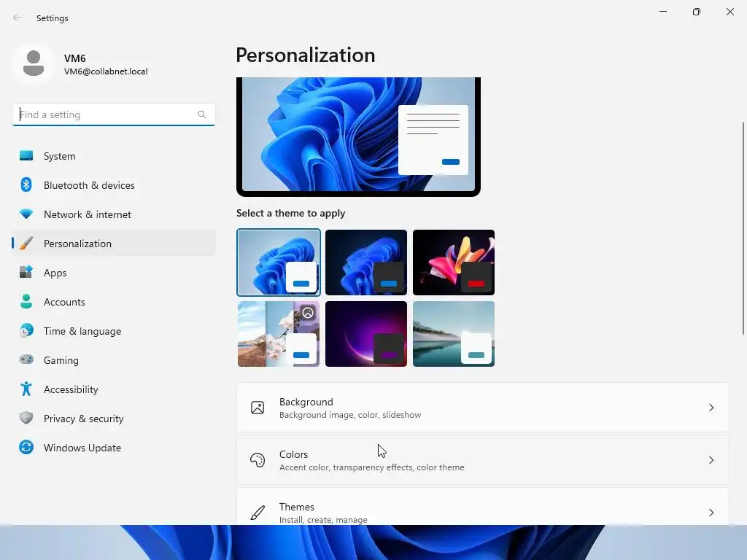The image size is (747, 560).
Task: Navigate to Accounts settings
Action: point(114,301)
